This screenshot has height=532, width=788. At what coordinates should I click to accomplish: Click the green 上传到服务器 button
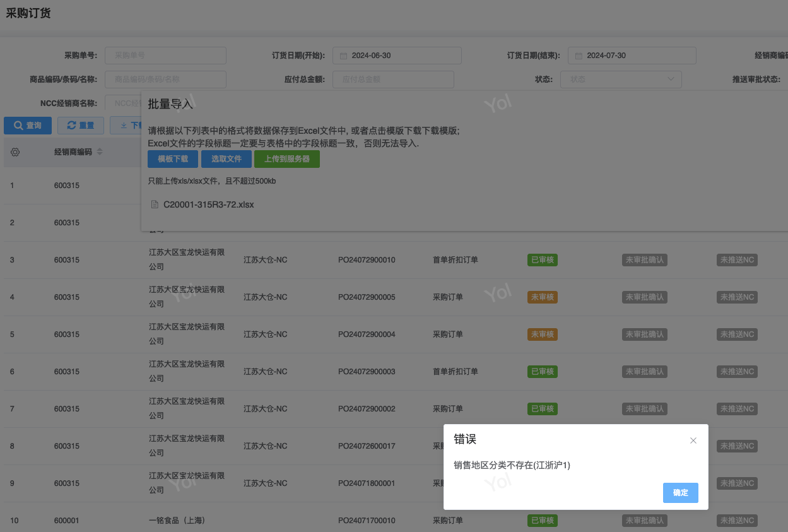pos(286,159)
